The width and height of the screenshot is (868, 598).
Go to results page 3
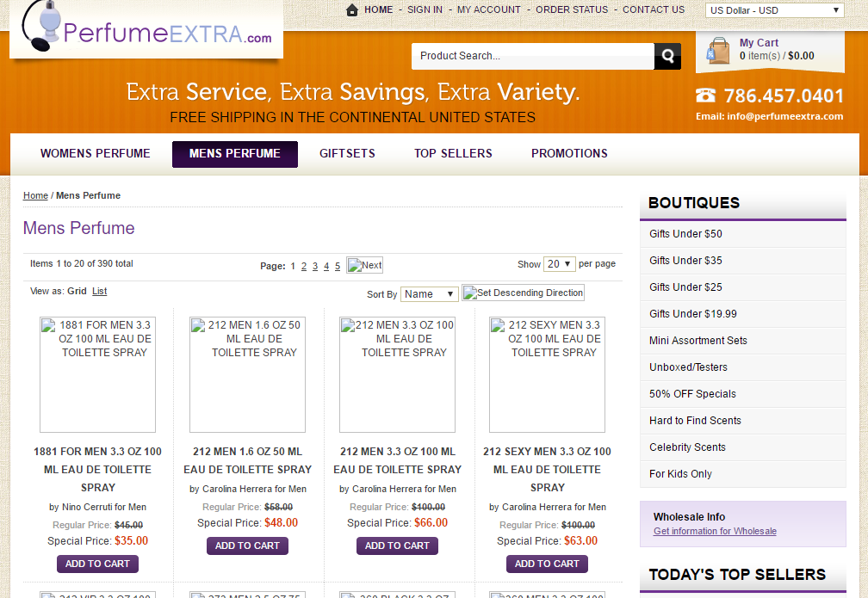point(315,266)
